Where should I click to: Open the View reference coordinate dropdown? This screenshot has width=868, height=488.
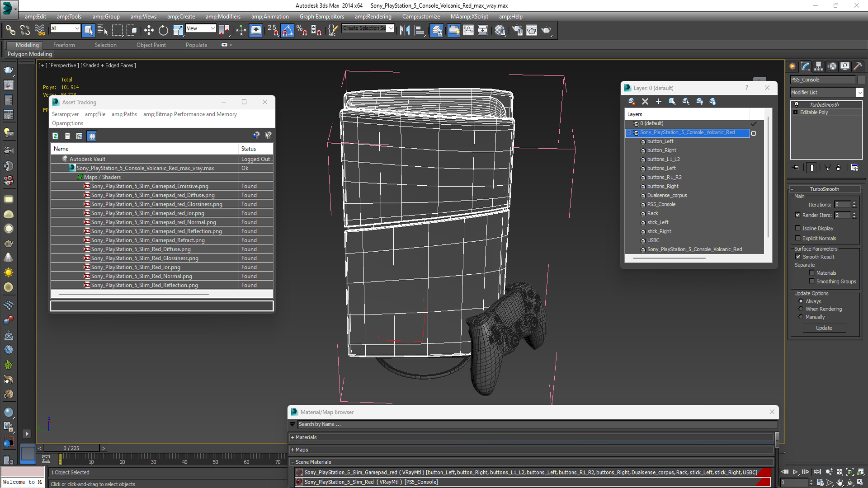[x=201, y=28]
